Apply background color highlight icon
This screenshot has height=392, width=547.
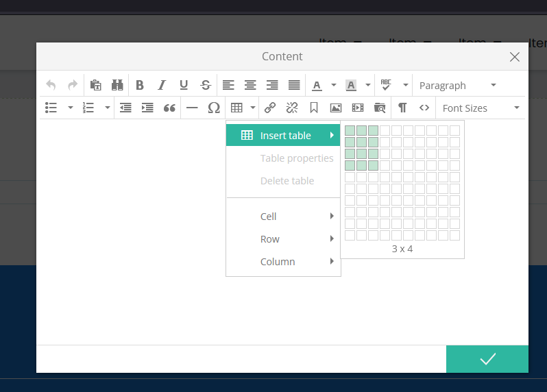click(x=351, y=86)
